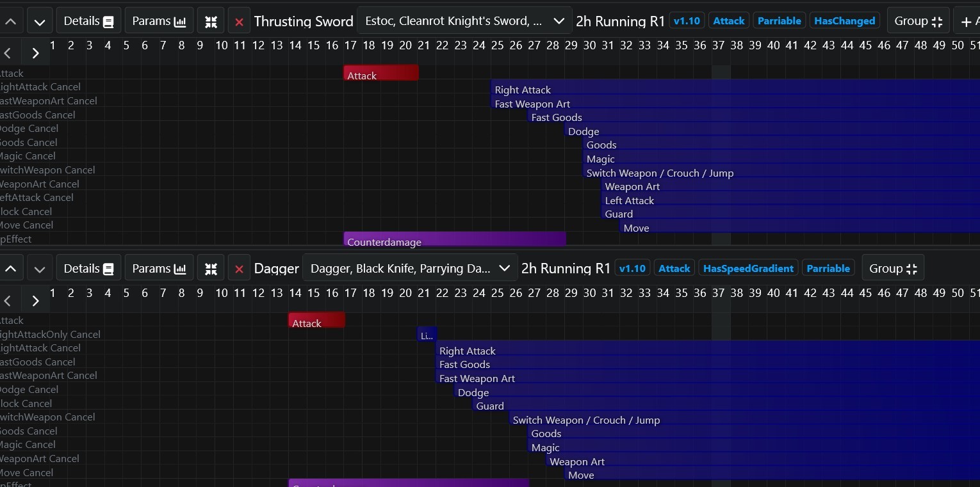Open Params for Thrusting Sword
The image size is (980, 487).
(159, 21)
